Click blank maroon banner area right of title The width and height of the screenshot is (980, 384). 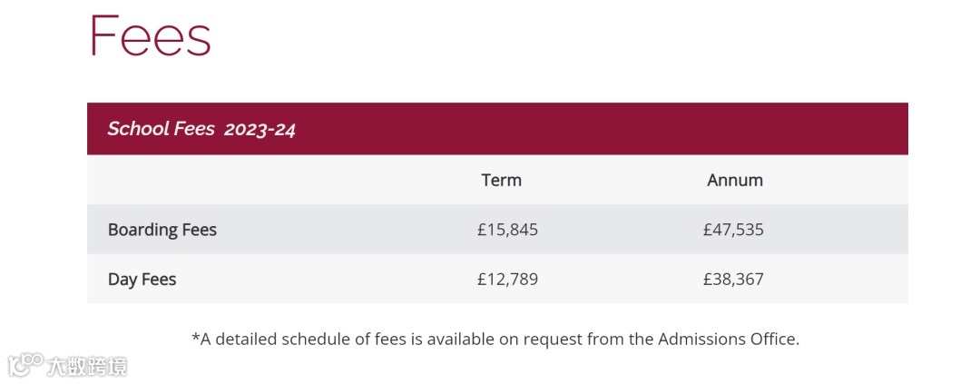(x=599, y=129)
